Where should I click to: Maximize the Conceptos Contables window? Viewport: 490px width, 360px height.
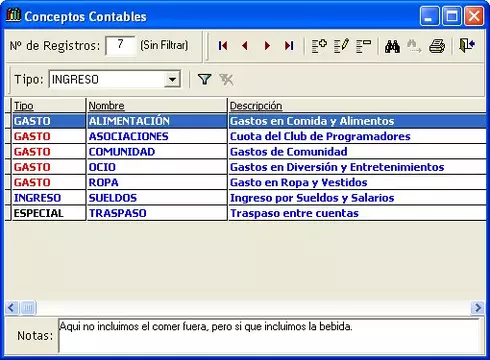(x=452, y=16)
